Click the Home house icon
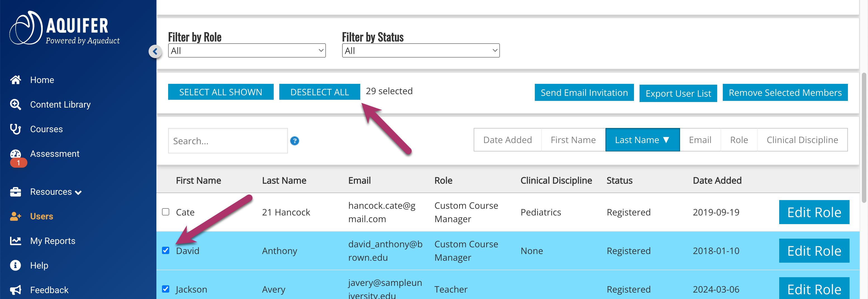This screenshot has height=299, width=868. pos(16,80)
